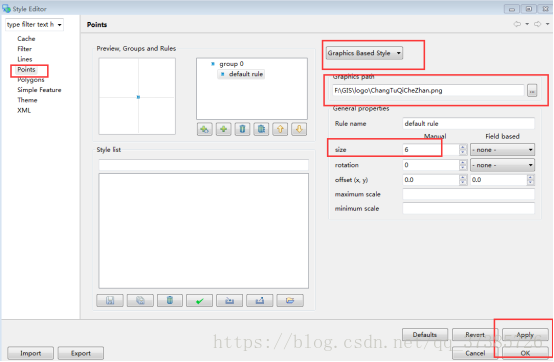Screen dimensions: 554x362
Task: Go back using the left arrow
Action: [517, 24]
